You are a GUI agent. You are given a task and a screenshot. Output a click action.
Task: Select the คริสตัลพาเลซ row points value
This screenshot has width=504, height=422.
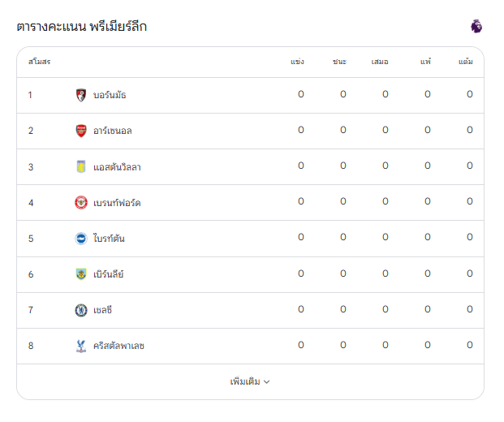click(x=470, y=345)
